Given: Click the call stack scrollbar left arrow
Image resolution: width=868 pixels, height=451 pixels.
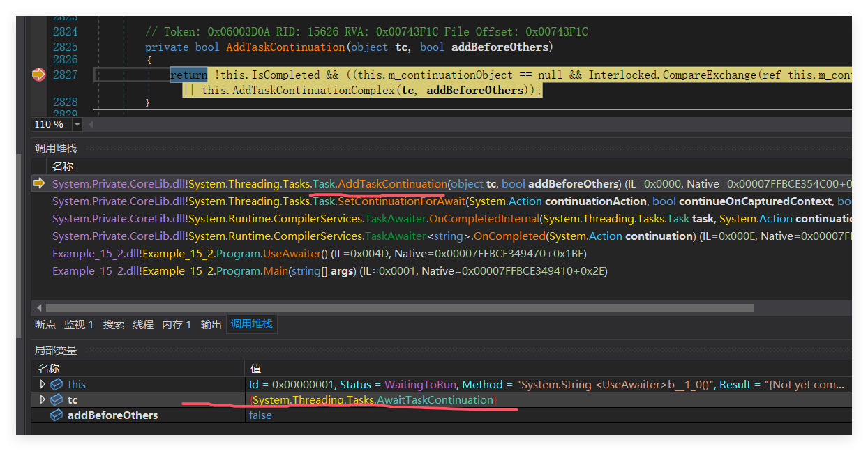Looking at the screenshot, I should point(40,307).
